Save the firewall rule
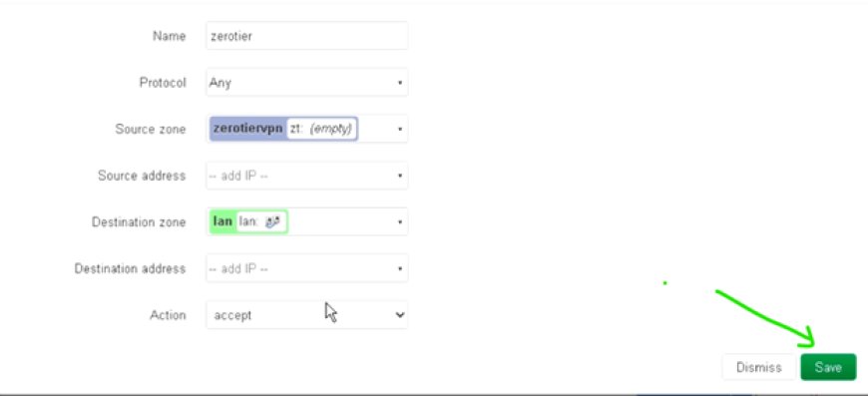 point(828,367)
